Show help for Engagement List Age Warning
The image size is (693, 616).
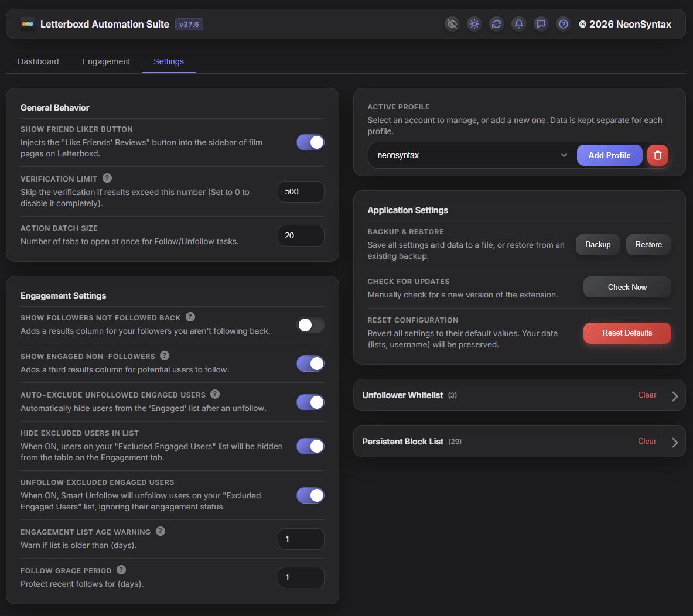point(161,531)
